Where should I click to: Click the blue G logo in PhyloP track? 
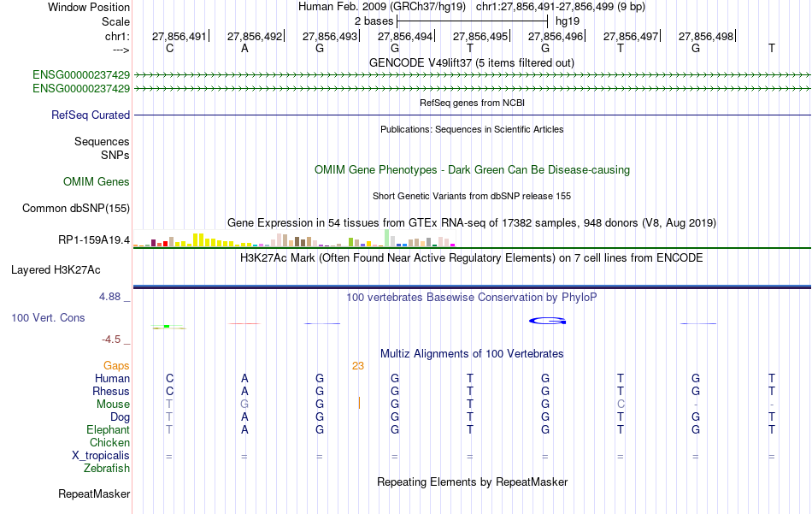click(547, 322)
